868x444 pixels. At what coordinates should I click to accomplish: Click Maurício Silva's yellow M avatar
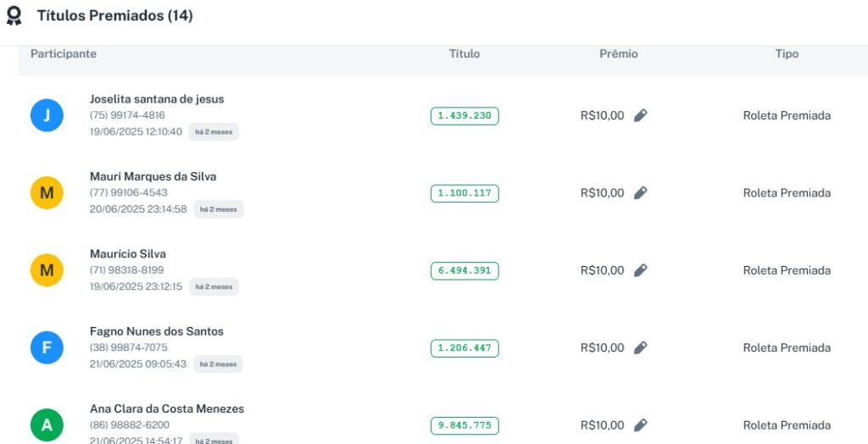[47, 270]
